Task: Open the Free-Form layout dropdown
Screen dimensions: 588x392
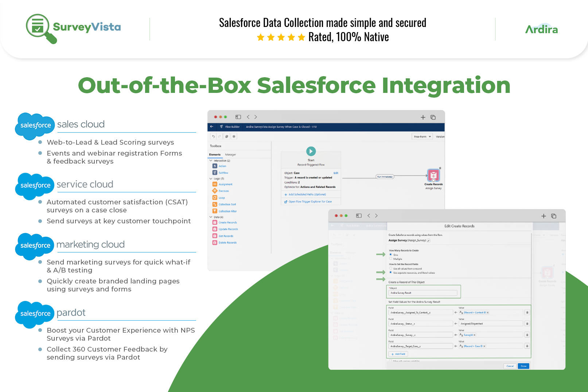Action: 422,136
